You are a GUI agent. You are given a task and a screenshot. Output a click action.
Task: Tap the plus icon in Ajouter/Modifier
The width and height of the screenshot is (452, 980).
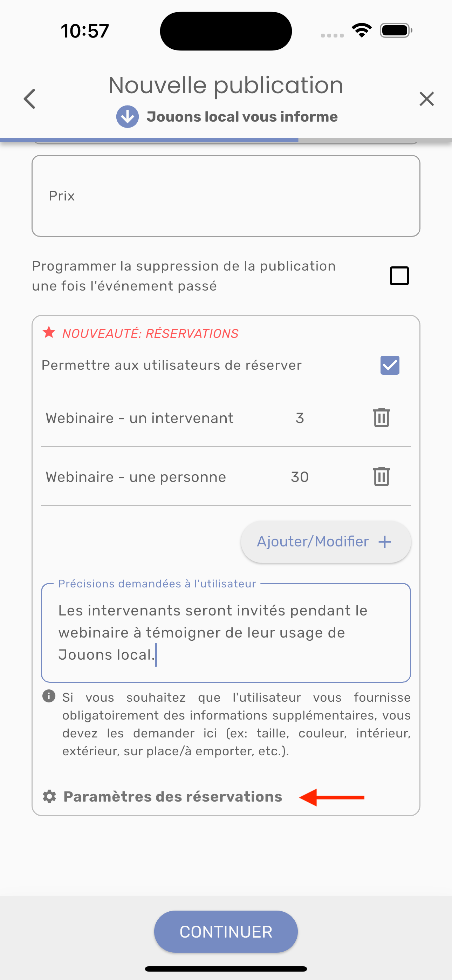[385, 542]
